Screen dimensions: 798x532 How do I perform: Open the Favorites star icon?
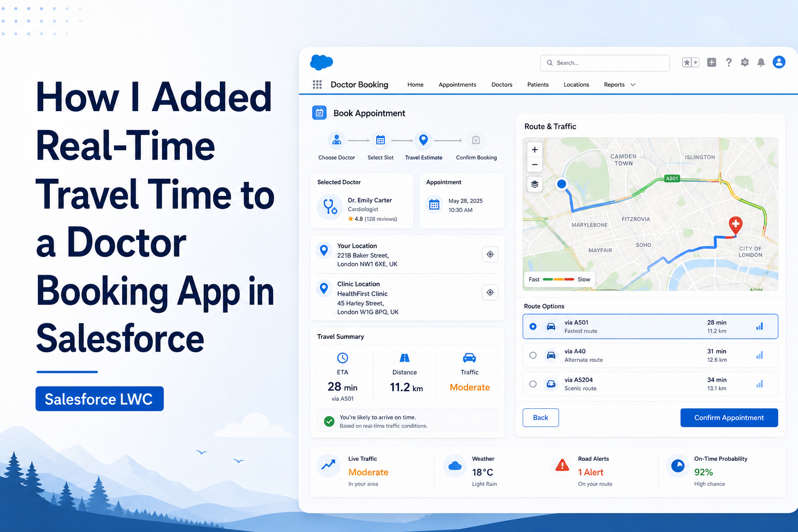point(687,62)
